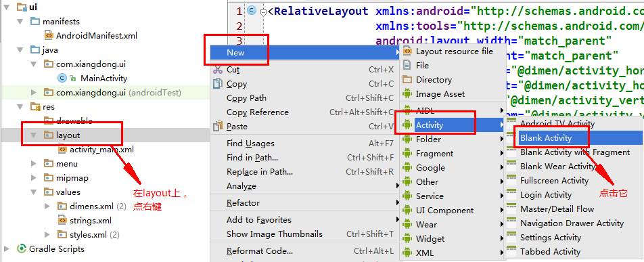Click the Gradle Scripts icon

[x=22, y=249]
